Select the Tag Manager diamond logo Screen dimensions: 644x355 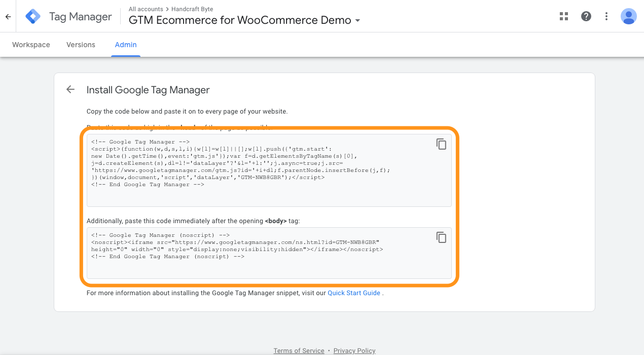32,16
